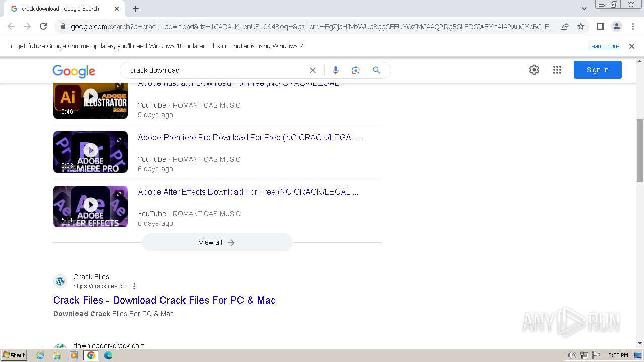Expand the Premiere Pro video preview

pos(119,140)
